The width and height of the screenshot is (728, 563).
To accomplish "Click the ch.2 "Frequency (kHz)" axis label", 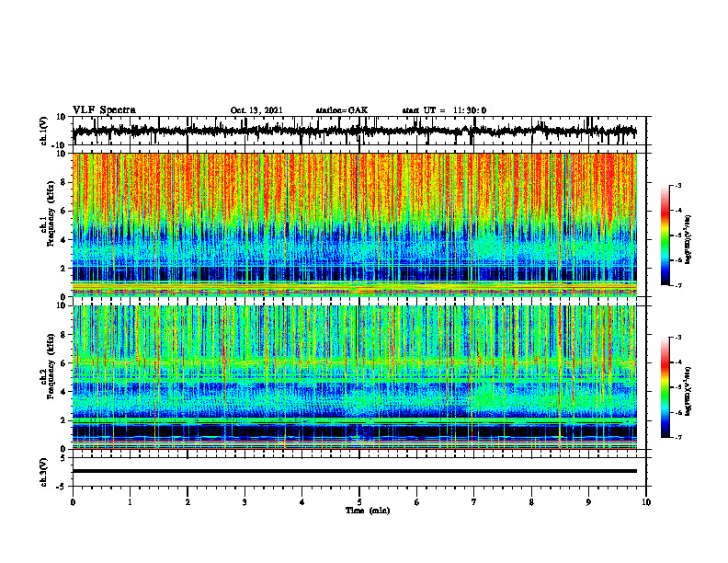I will point(52,366).
